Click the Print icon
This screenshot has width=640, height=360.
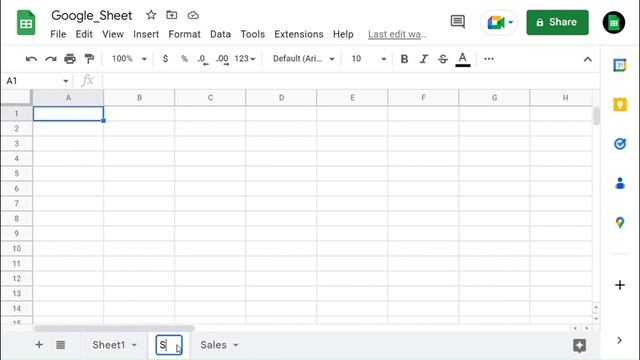[70, 59]
